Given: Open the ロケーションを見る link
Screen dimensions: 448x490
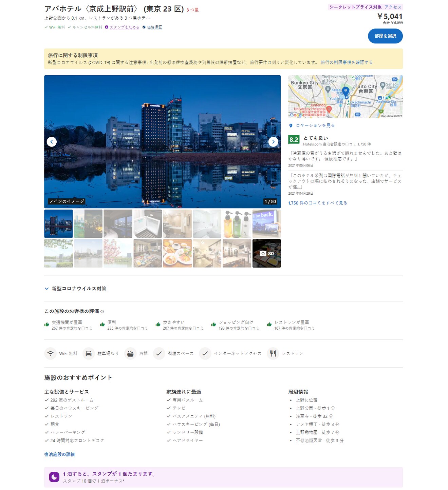Looking at the screenshot, I should (315, 125).
